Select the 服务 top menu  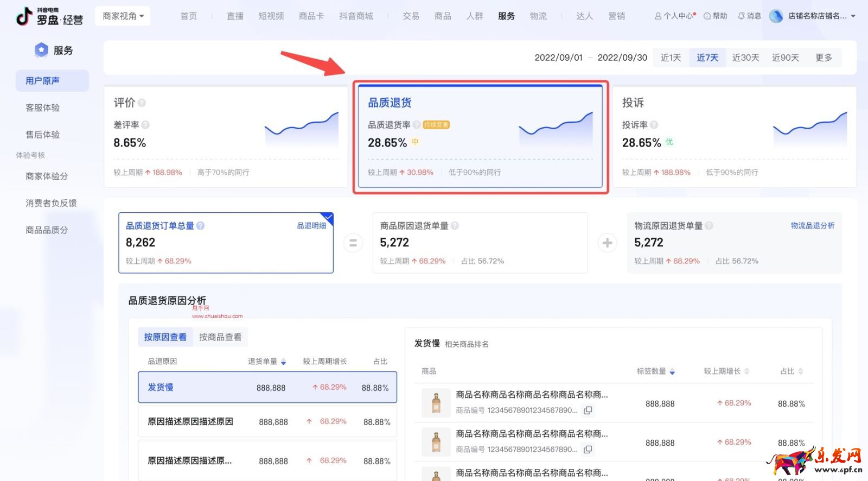coord(507,16)
